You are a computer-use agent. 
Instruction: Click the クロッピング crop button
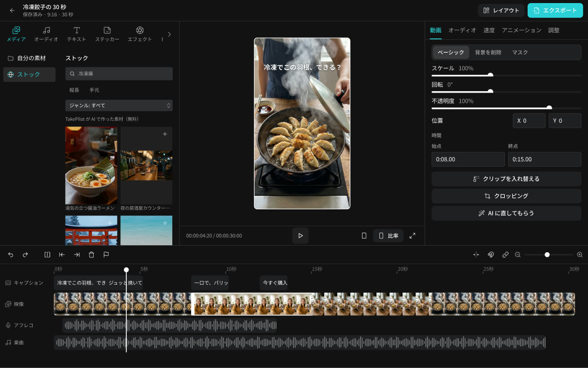(506, 196)
